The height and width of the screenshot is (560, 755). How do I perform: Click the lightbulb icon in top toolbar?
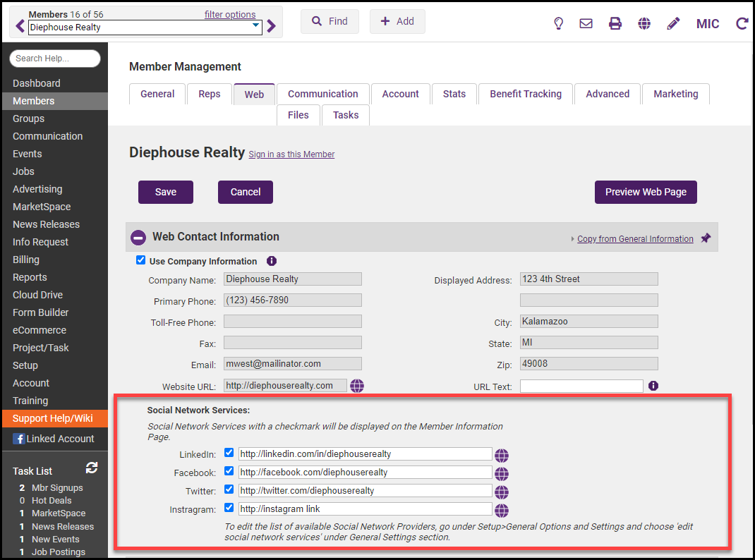click(558, 23)
